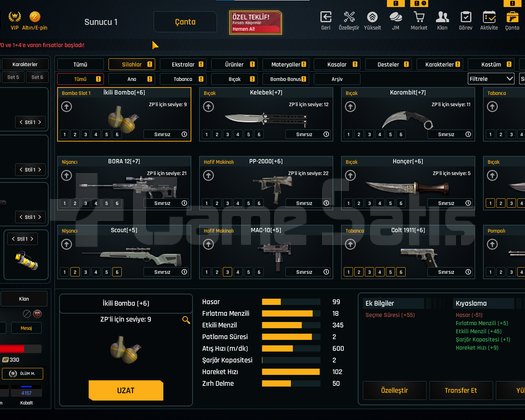The width and height of the screenshot is (525, 420).
Task: Toggle set slot 1 on Colt 1911 card
Action: (x=348, y=272)
